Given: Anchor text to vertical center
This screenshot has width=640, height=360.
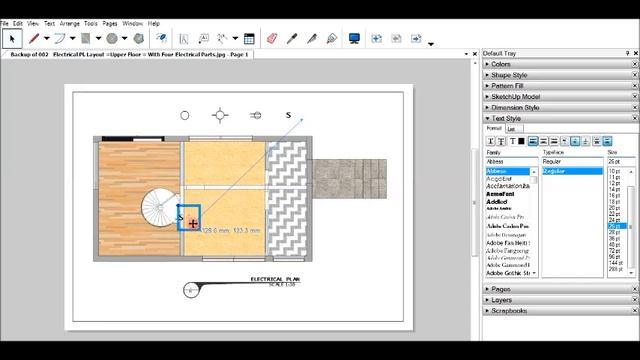Looking at the screenshot, I should [575, 141].
